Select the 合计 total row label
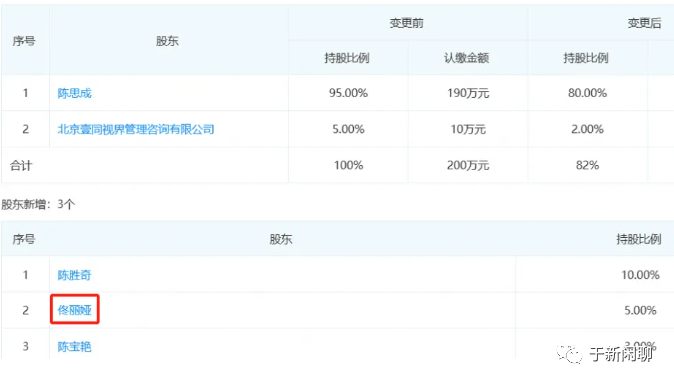This screenshot has width=674, height=383. (x=21, y=165)
